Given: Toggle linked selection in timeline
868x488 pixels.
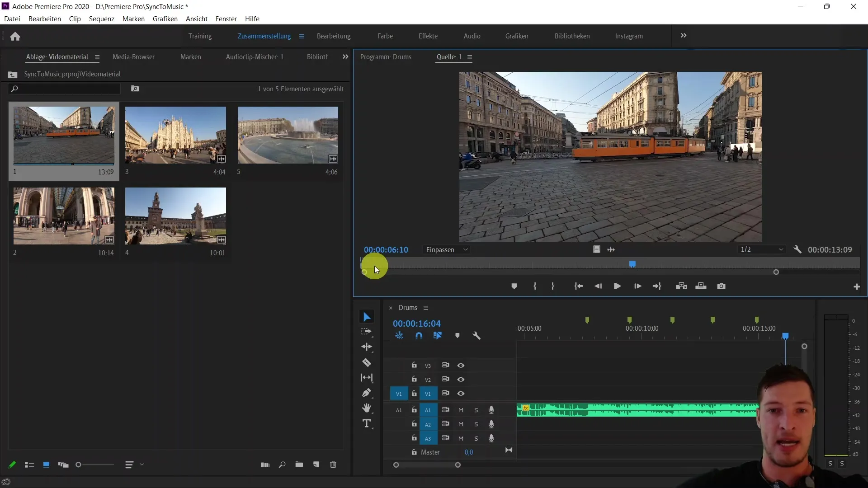Looking at the screenshot, I should [x=438, y=335].
